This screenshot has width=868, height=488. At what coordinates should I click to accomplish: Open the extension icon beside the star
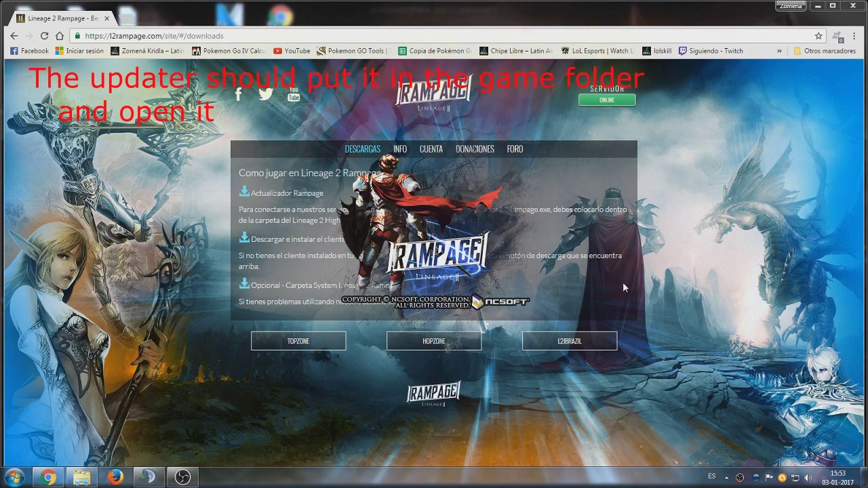[838, 36]
